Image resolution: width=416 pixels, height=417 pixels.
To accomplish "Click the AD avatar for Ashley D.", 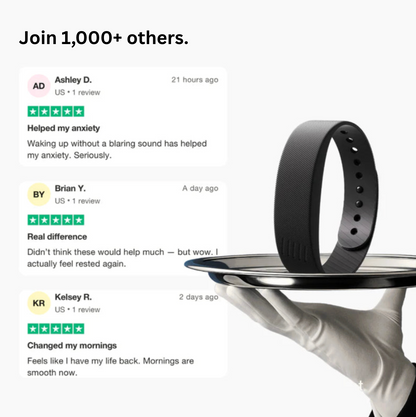I will pyautogui.click(x=39, y=86).
